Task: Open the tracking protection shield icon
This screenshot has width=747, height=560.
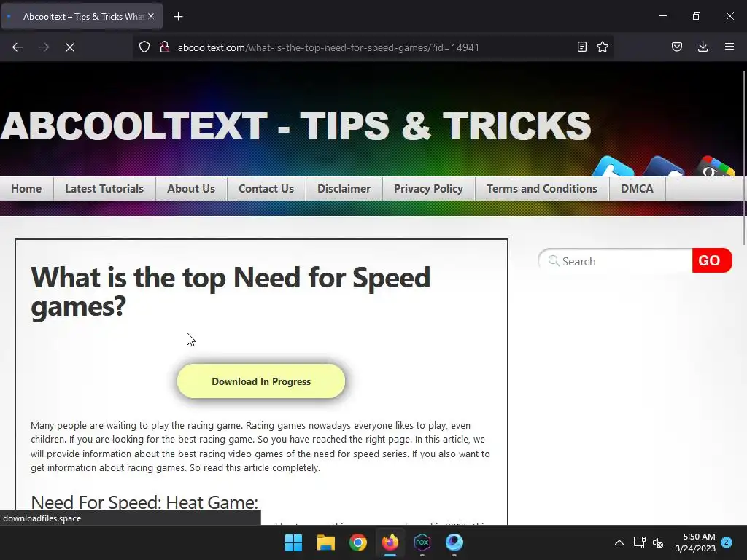Action: pos(144,47)
